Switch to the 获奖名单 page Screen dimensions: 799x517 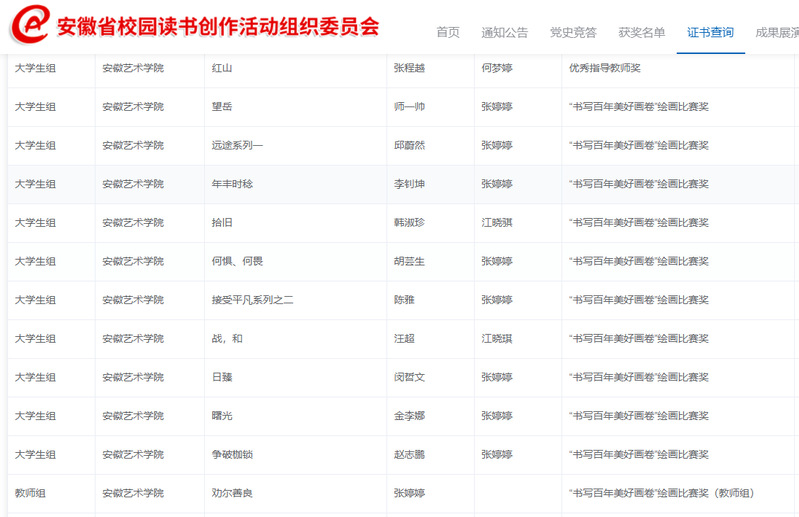coord(641,32)
